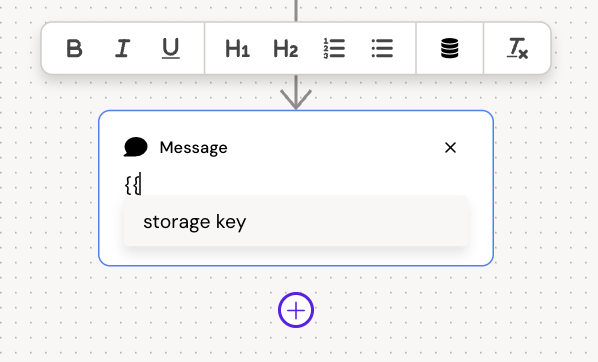Select the Message node title
The width and height of the screenshot is (598, 362).
[193, 148]
